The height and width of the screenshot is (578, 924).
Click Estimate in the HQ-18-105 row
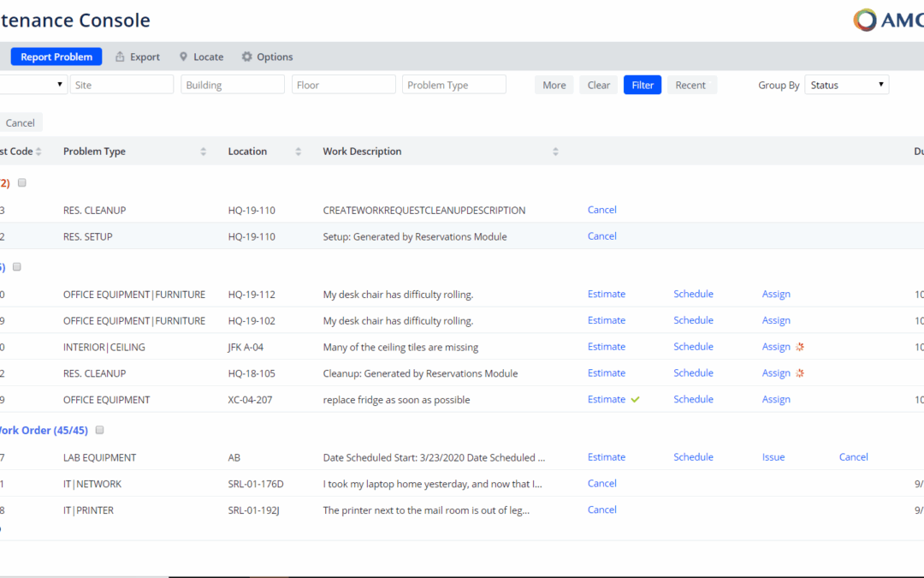click(x=607, y=372)
